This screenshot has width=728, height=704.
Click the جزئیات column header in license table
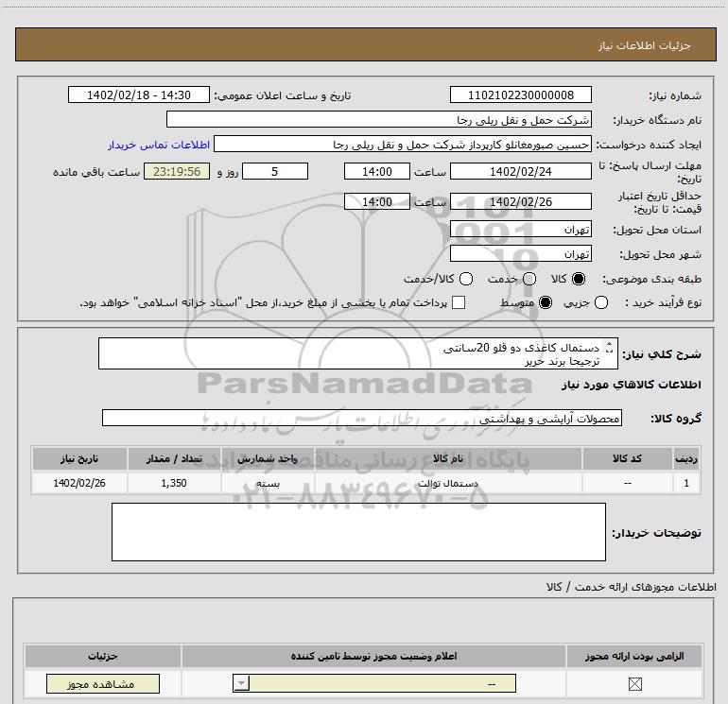coord(103,656)
